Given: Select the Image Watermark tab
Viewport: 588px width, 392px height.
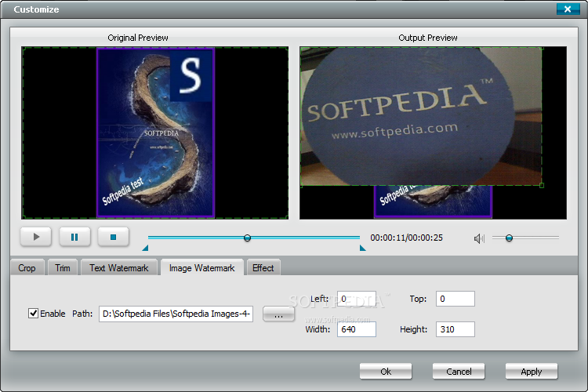Looking at the screenshot, I should coord(201,268).
